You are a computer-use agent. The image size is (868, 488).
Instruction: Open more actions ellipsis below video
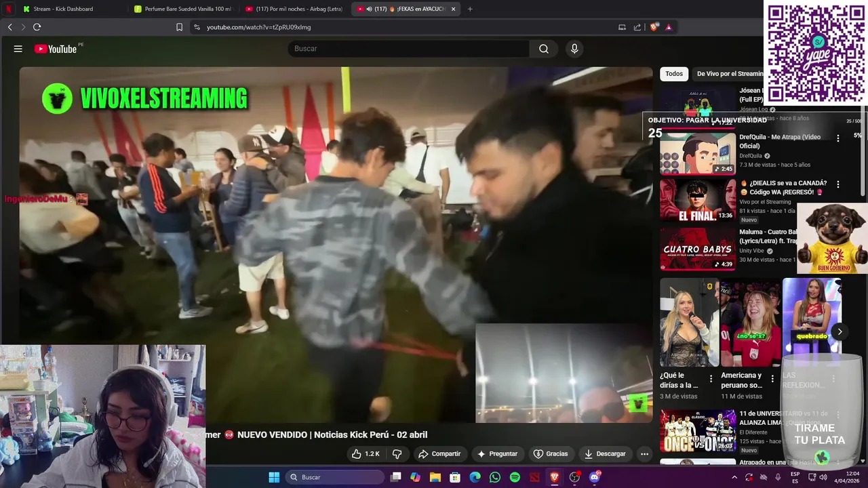point(644,453)
